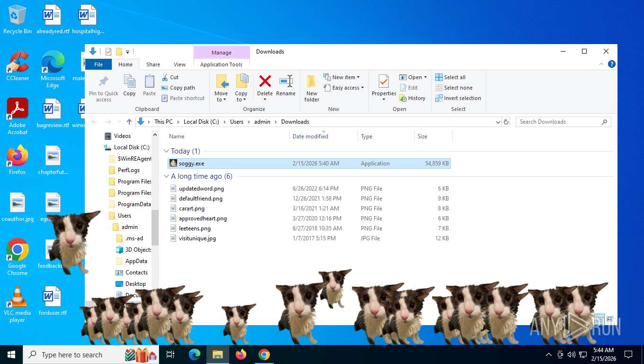644x364 pixels.
Task: Sort by Date modified column header
Action: pos(323,136)
